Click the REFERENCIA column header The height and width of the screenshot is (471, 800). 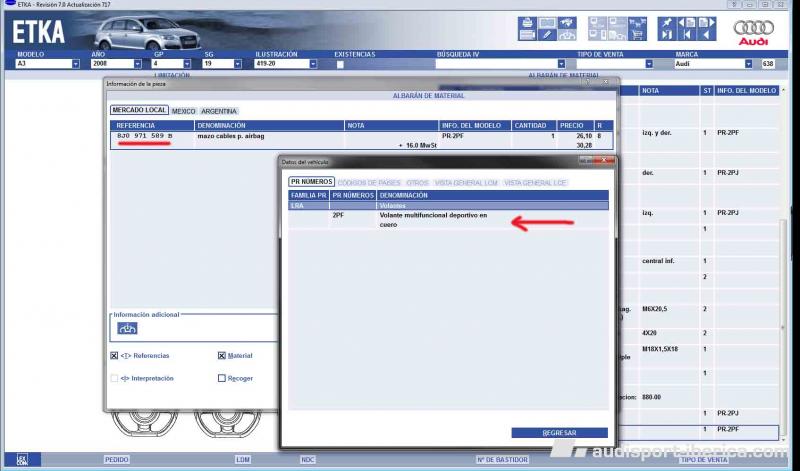[x=152, y=126]
